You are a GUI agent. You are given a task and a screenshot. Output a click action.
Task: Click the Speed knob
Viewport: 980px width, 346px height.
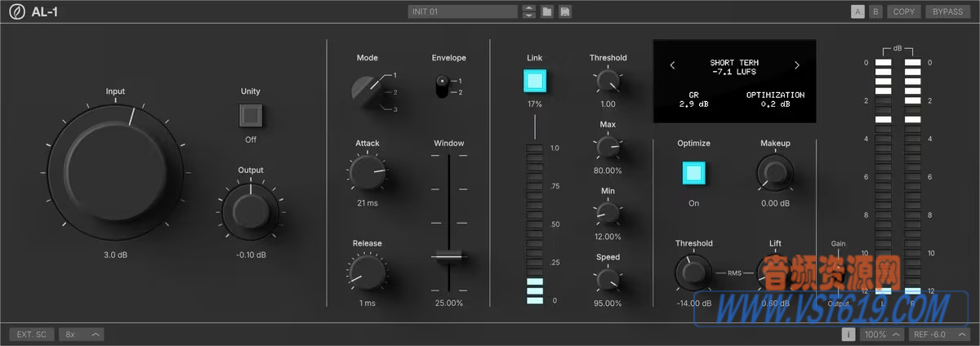coord(608,280)
